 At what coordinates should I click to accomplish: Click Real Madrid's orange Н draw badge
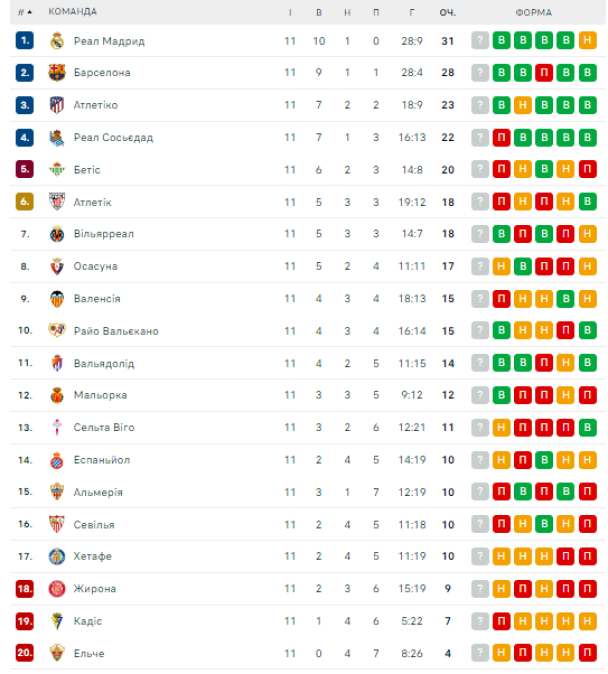pyautogui.click(x=587, y=40)
